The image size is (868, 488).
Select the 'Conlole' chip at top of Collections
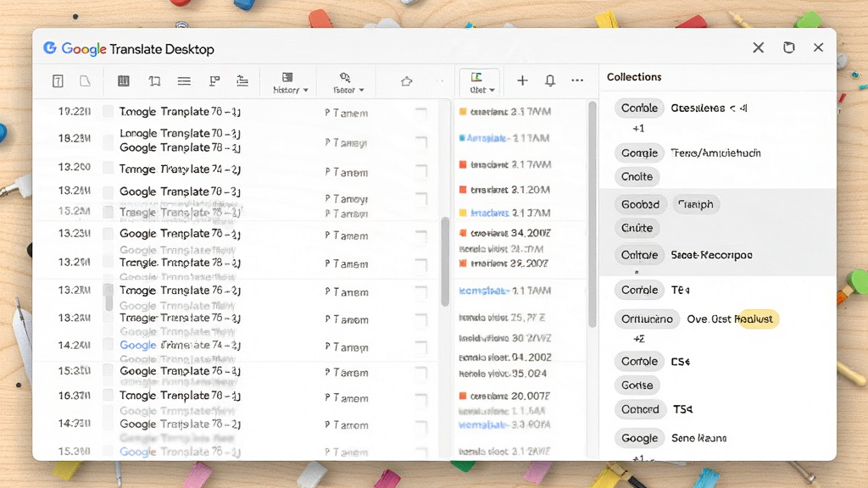point(639,108)
